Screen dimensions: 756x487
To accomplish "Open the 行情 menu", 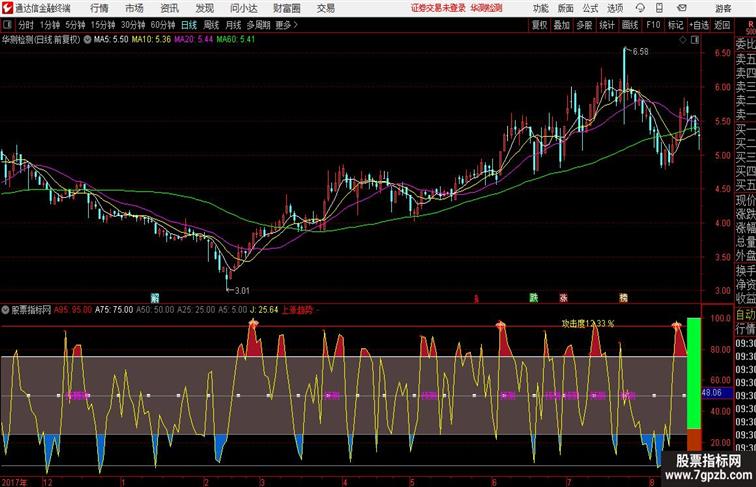I will click(99, 8).
